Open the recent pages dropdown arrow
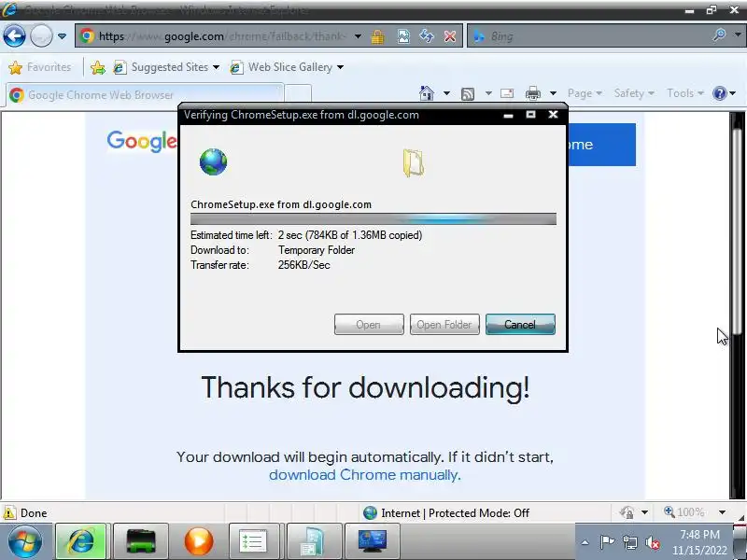Image resolution: width=747 pixels, height=560 pixels. (62, 36)
